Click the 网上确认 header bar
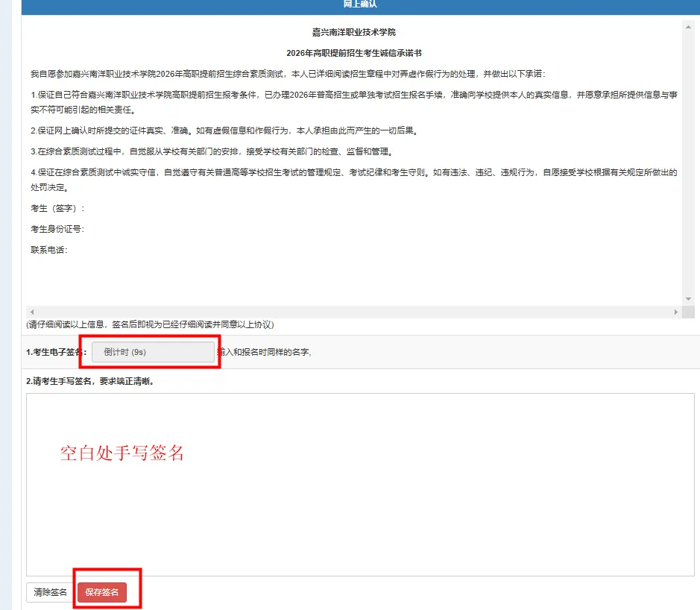700x610 pixels. tap(360, 4)
